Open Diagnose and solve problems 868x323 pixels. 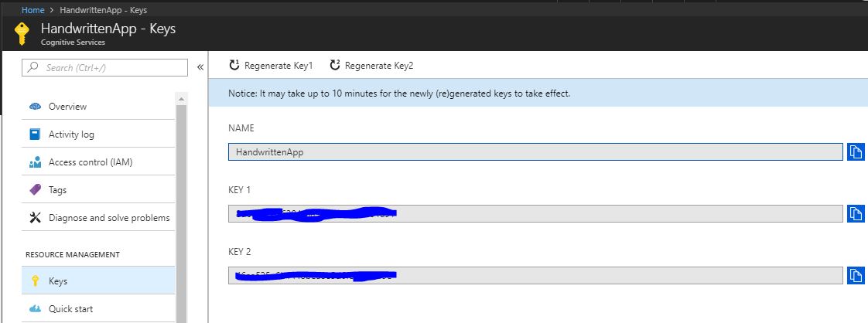[x=98, y=217]
